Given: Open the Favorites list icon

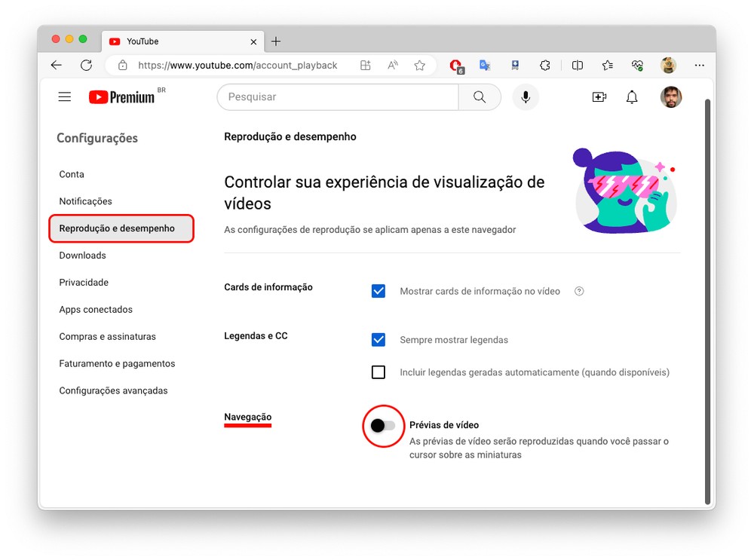Looking at the screenshot, I should 607,66.
